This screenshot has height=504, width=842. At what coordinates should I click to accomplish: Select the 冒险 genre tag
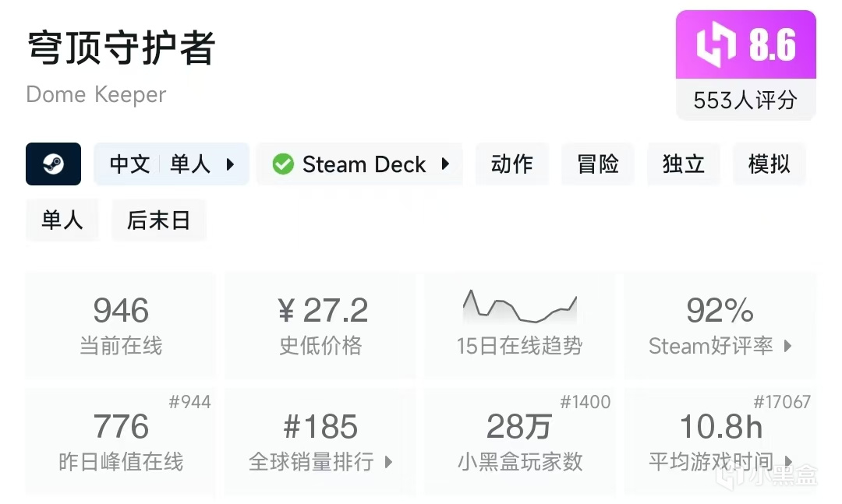598,164
